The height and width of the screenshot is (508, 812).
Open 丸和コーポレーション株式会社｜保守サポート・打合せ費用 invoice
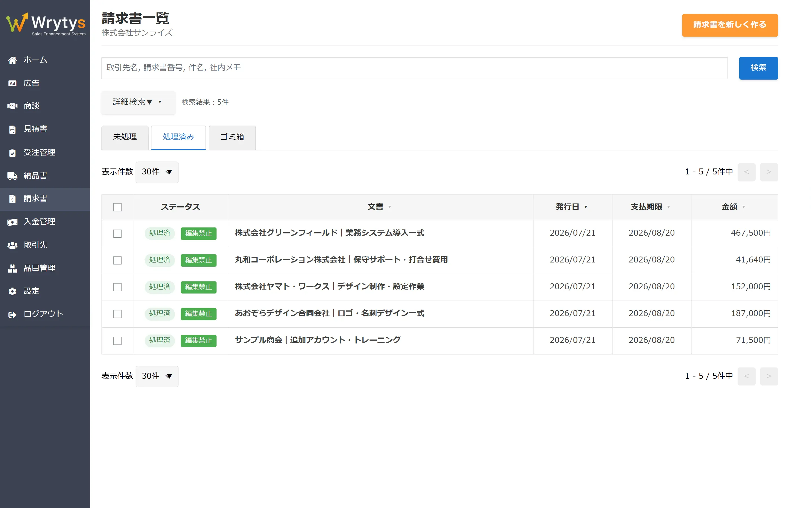341,260
